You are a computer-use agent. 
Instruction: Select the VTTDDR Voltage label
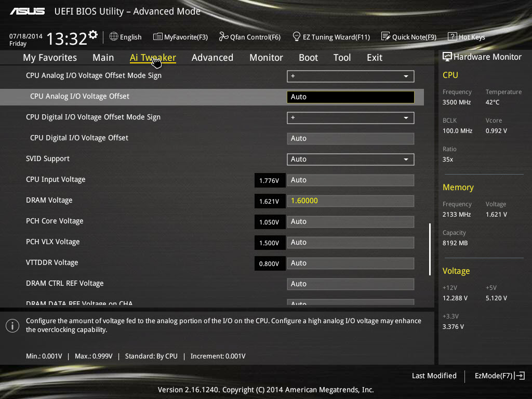[x=52, y=262]
